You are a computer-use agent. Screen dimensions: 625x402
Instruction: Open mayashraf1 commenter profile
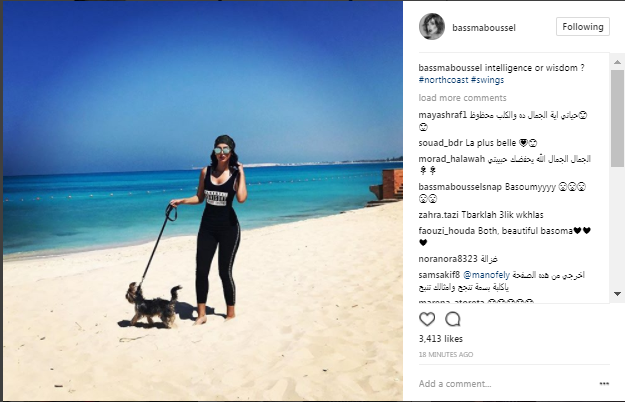442,115
